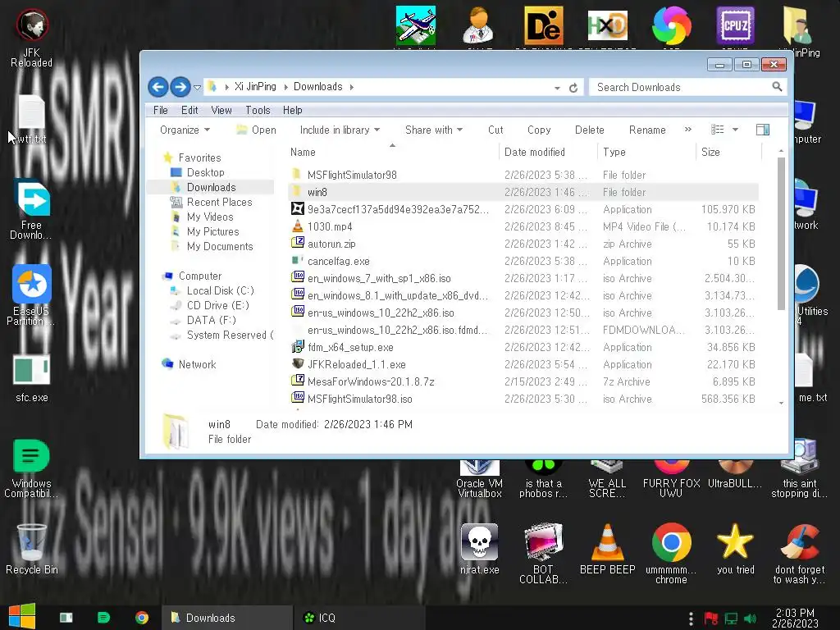Expand breadcrumb arrow after Xi JinPing
Viewport: 840px width, 630px height.
coord(285,87)
